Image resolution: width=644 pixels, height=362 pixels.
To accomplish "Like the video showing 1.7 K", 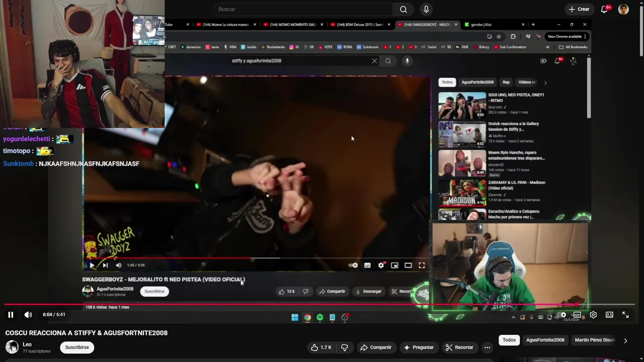I will pyautogui.click(x=321, y=347).
